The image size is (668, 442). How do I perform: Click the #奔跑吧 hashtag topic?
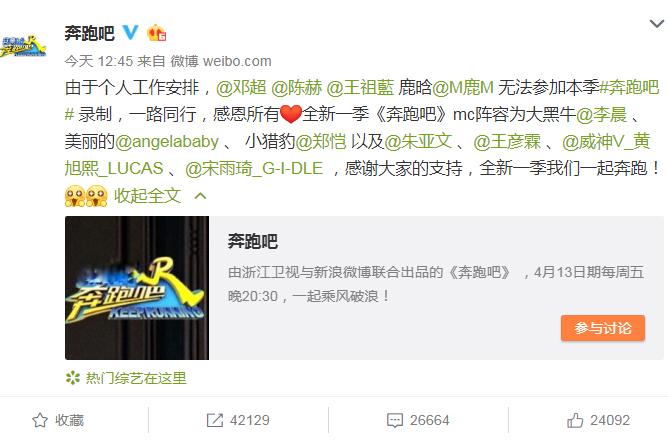coord(629,88)
